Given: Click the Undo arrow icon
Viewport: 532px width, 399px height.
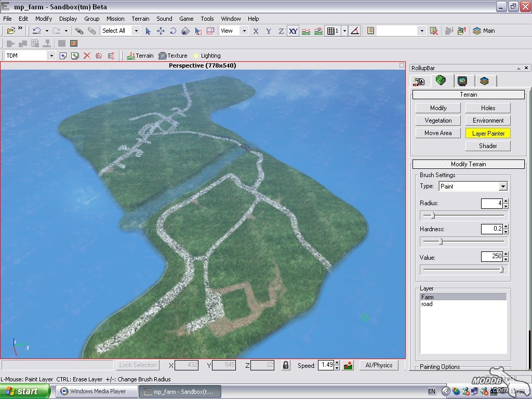Looking at the screenshot, I should pos(36,31).
